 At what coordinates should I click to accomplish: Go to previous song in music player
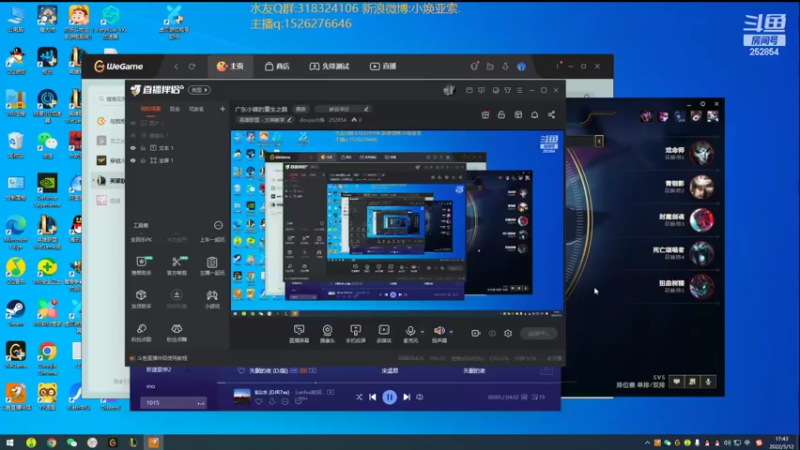372,397
